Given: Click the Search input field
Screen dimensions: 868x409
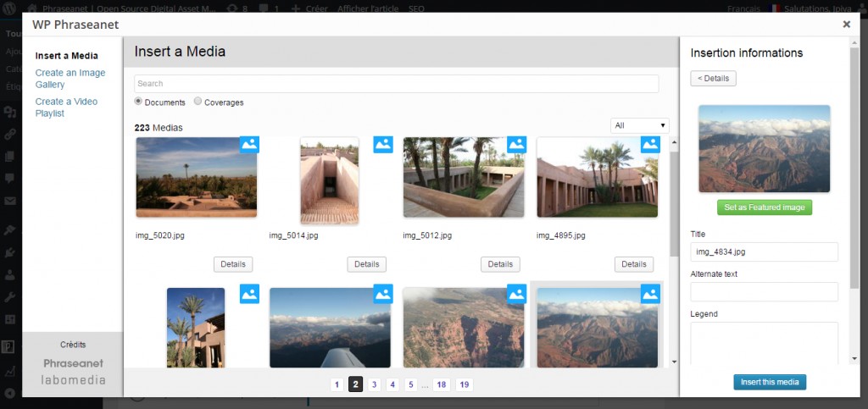Looking at the screenshot, I should pos(396,84).
